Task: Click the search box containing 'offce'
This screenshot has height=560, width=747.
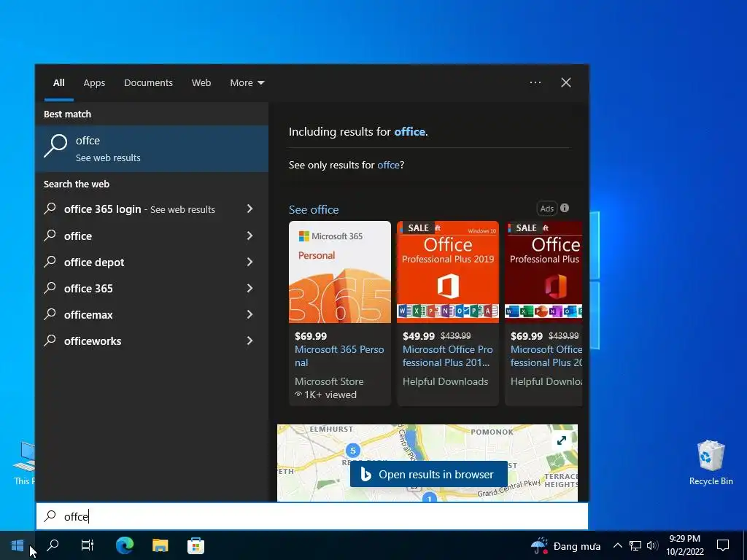Action: [312, 516]
